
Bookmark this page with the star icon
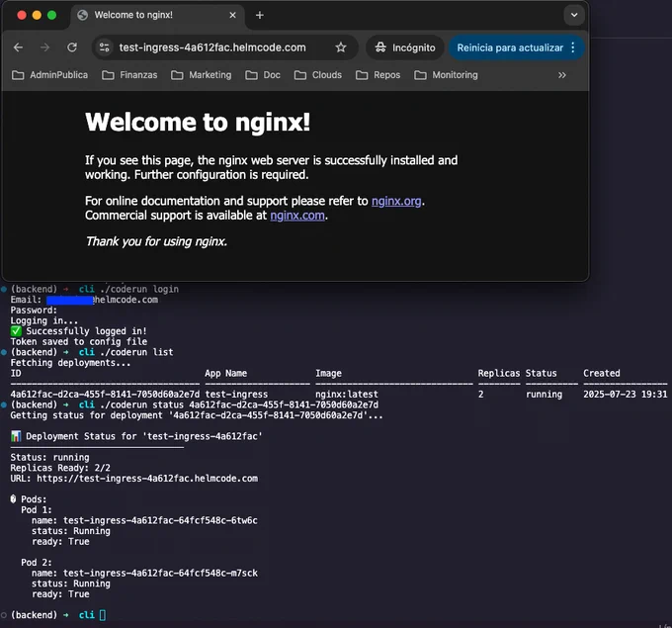tap(341, 47)
